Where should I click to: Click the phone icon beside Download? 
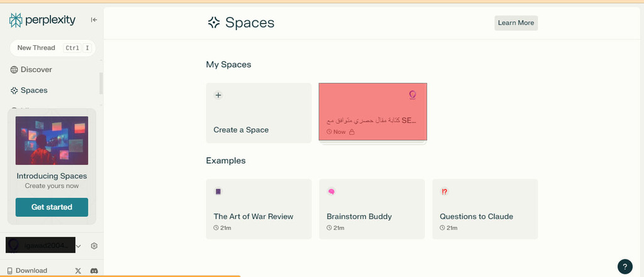[x=10, y=271]
